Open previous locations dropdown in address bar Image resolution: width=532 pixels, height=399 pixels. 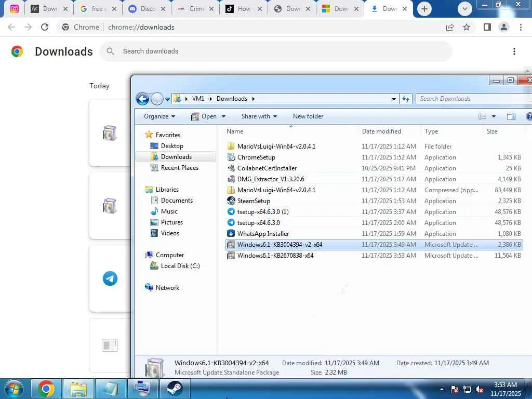point(394,99)
